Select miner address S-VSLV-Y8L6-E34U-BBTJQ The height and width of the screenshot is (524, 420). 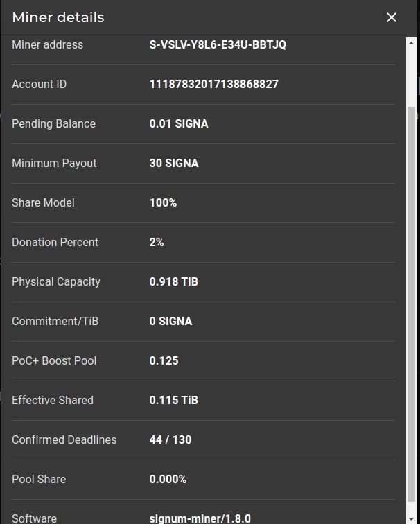click(218, 45)
